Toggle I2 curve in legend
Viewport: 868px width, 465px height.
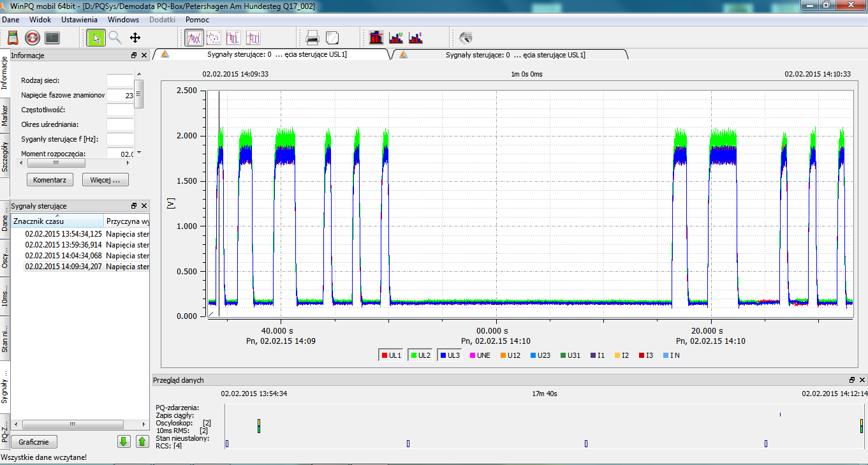(x=622, y=355)
